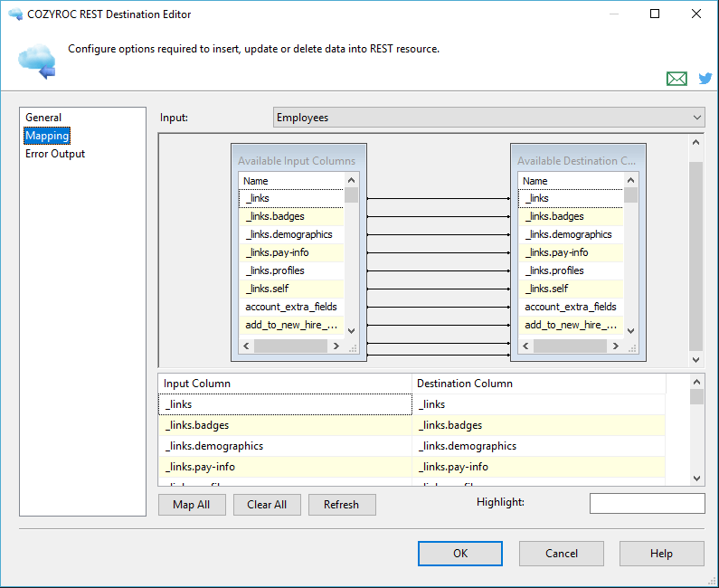719x588 pixels.
Task: Select _links cell under Destination Column grid
Action: click(539, 404)
